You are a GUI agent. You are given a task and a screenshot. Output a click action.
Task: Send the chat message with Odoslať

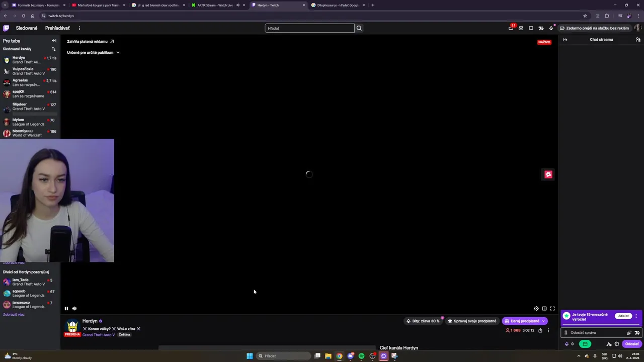point(632,344)
